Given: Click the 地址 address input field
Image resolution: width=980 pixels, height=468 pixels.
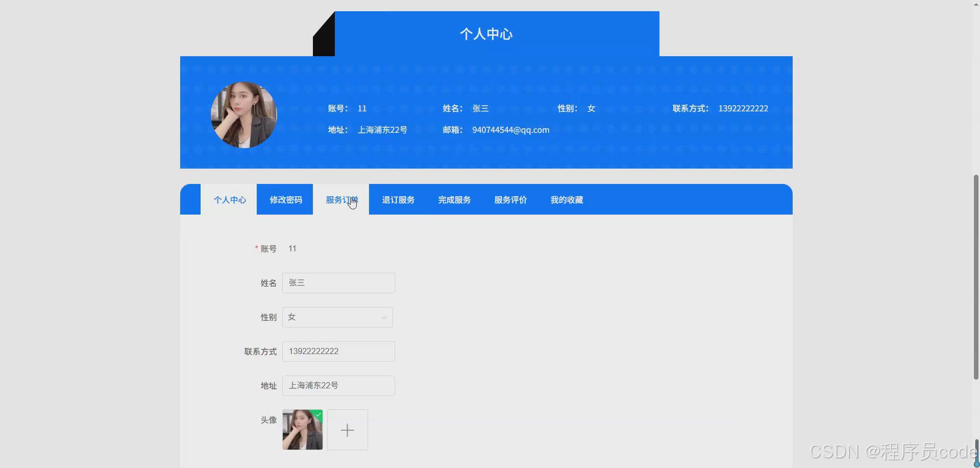Looking at the screenshot, I should [338, 385].
